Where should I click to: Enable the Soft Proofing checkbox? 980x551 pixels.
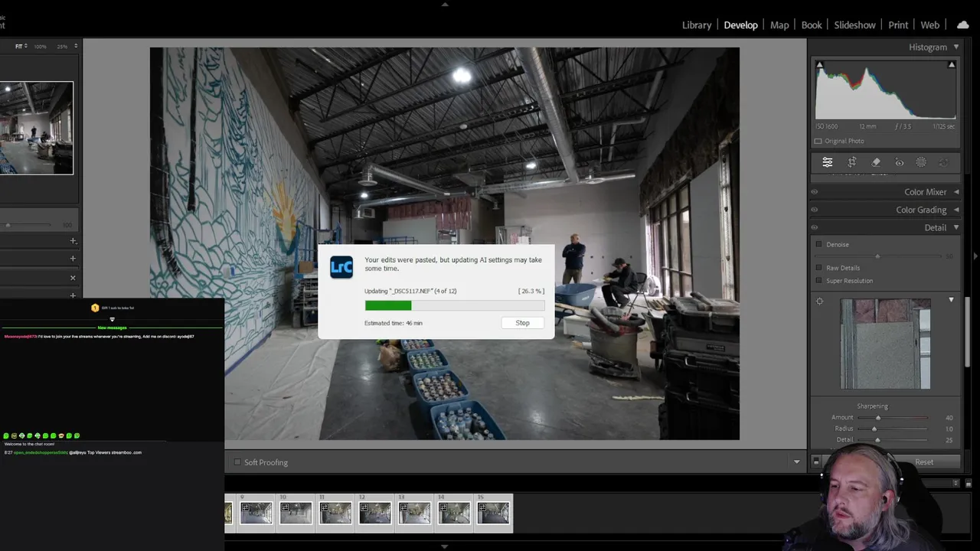coord(237,462)
